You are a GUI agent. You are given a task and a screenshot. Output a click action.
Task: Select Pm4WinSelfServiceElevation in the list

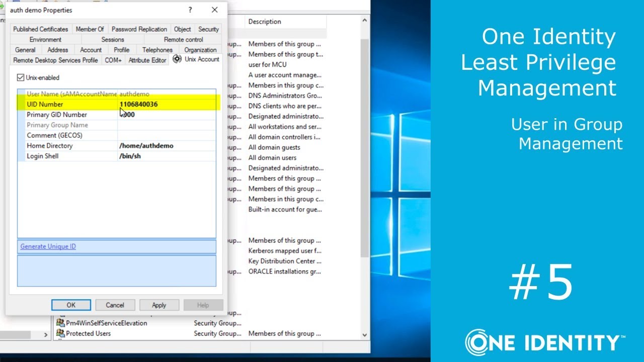tap(107, 323)
